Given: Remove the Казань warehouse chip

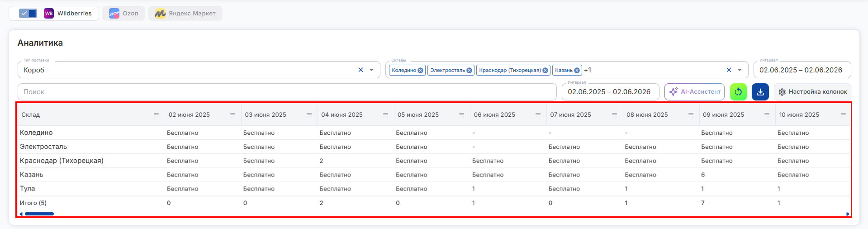Looking at the screenshot, I should coord(577,70).
